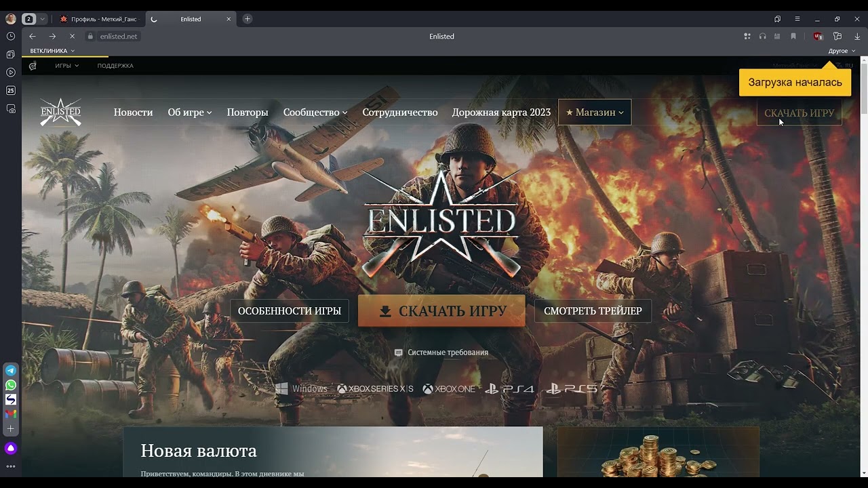Click the gold coins store thumbnail

click(658, 451)
